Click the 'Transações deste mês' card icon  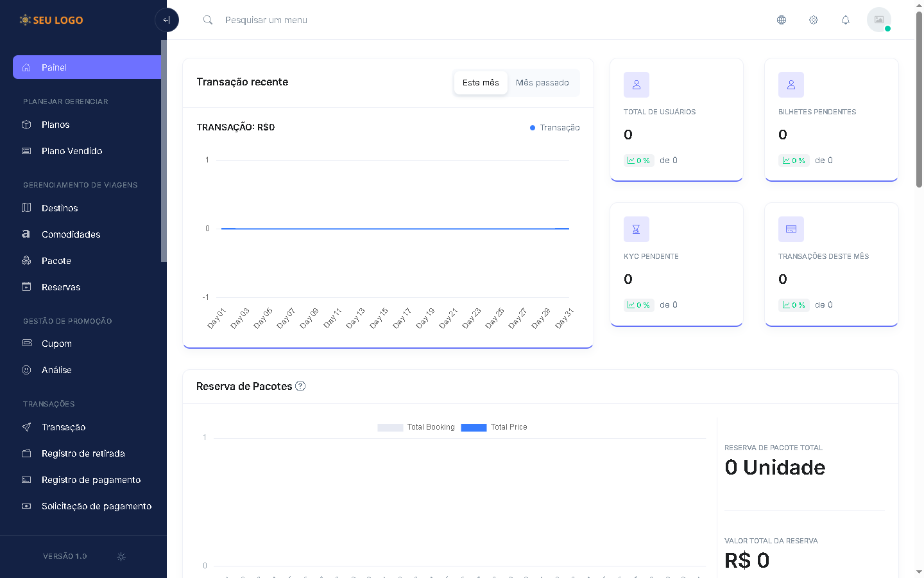click(x=791, y=229)
